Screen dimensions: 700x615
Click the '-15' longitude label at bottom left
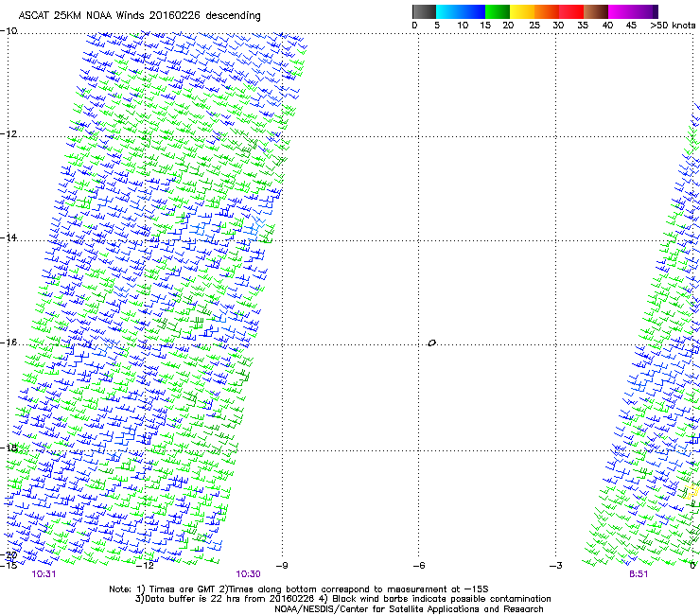tap(9, 565)
